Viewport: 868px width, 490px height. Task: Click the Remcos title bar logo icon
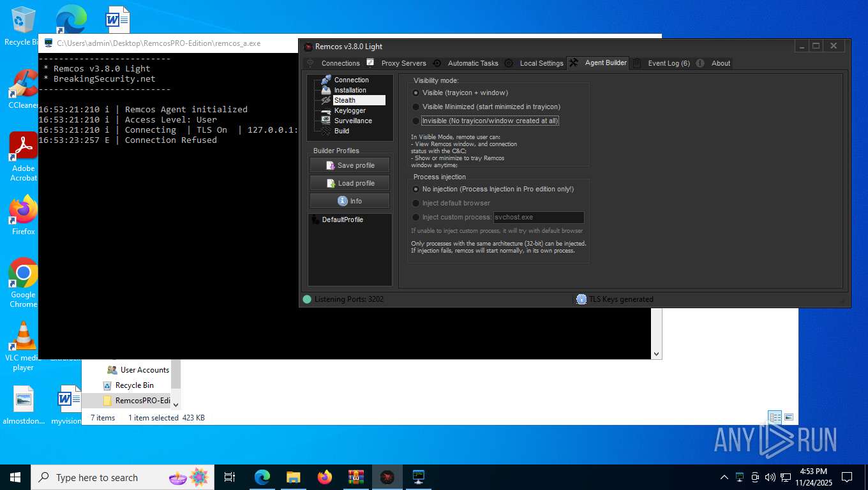point(308,47)
